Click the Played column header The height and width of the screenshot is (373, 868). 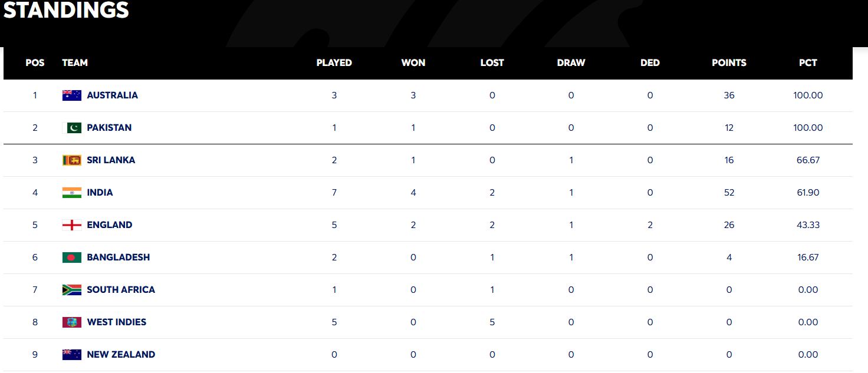click(334, 63)
